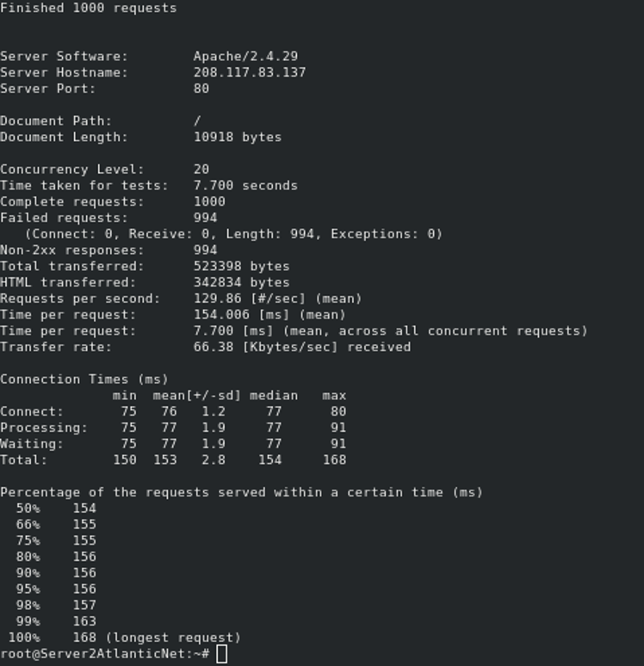Click the server hostname IP 208.117.83.137

click(x=250, y=72)
